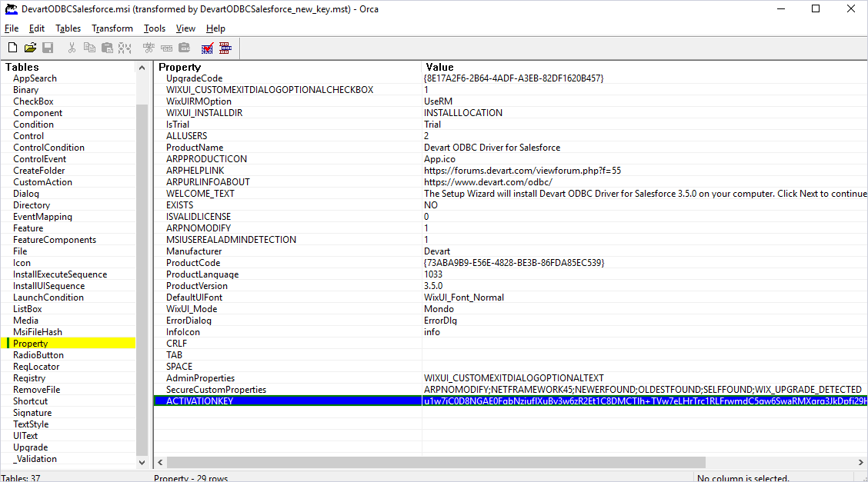Click the Copy toolbar icon
The image size is (868, 482).
[x=88, y=47]
